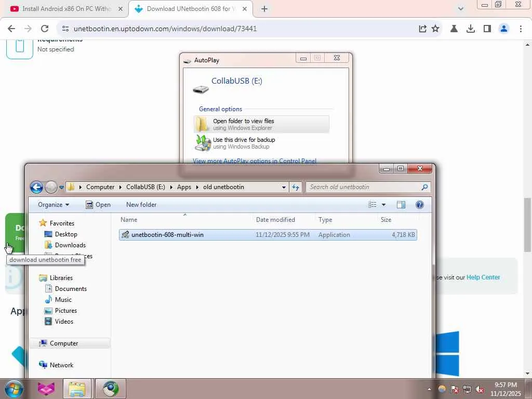The width and height of the screenshot is (532, 399).
Task: Select unetbootin-608-multi-win file
Action: pyautogui.click(x=268, y=235)
